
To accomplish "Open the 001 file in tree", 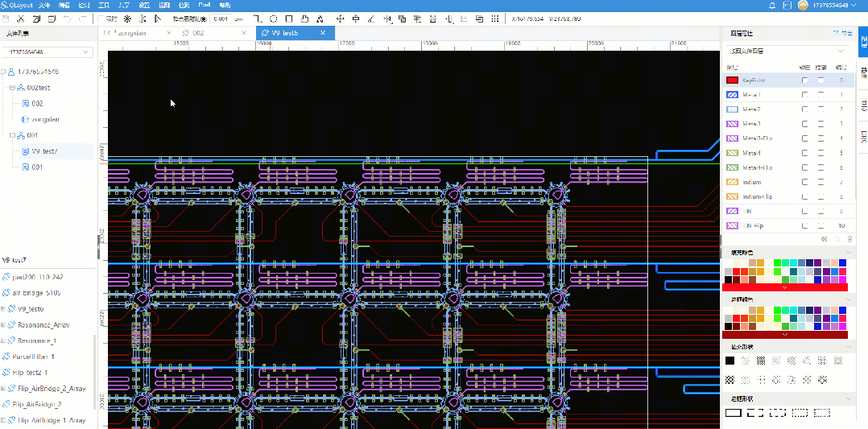I will click(x=37, y=167).
